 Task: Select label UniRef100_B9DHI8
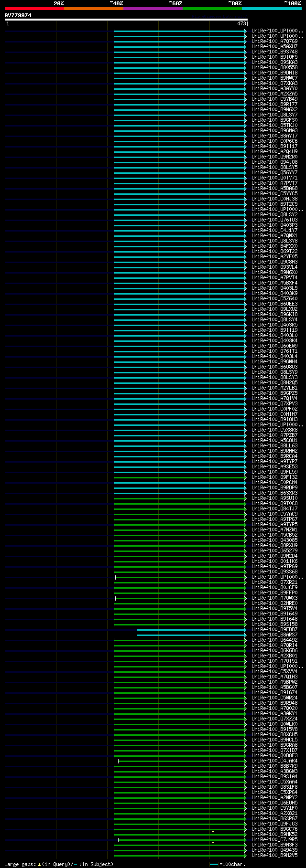point(274,73)
